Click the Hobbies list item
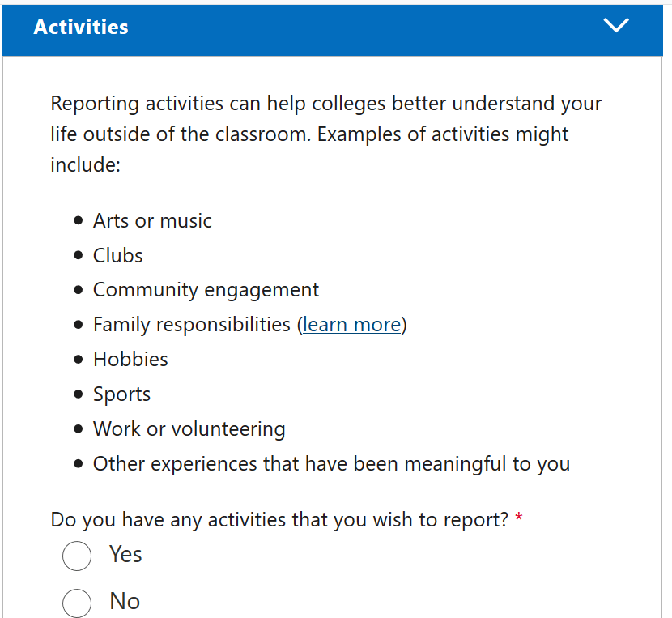The image size is (672, 618). [130, 360]
